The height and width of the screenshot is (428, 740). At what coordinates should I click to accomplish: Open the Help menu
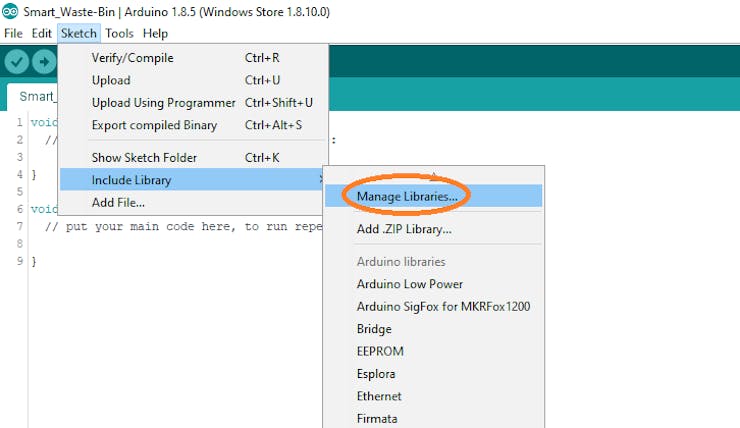click(x=155, y=34)
